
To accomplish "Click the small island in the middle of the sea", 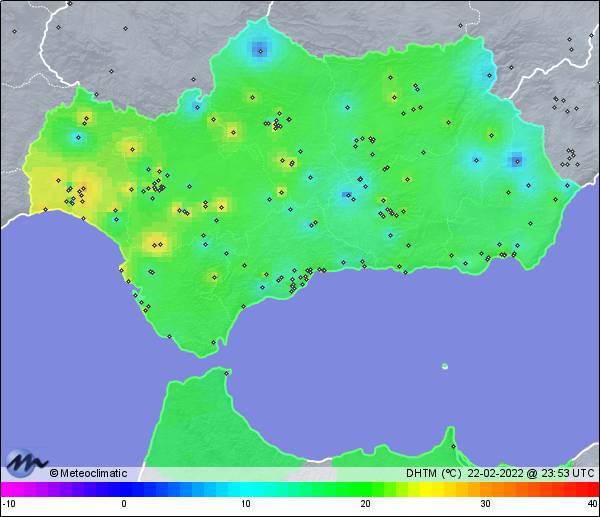I will [x=445, y=366].
